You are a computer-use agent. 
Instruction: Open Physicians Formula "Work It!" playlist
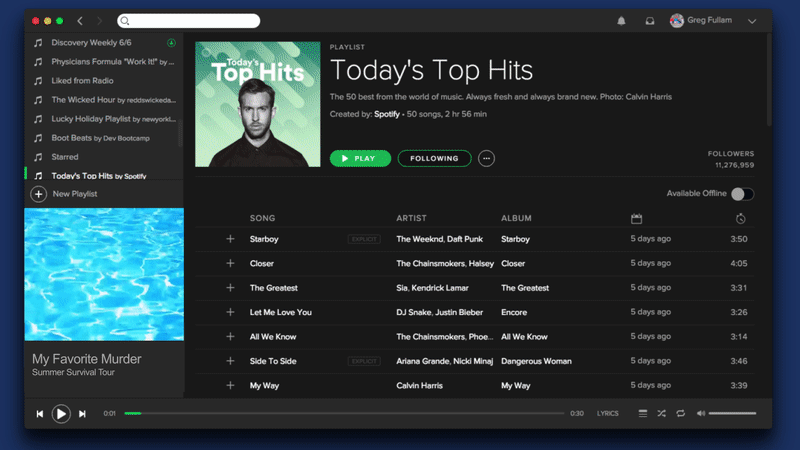(113, 62)
